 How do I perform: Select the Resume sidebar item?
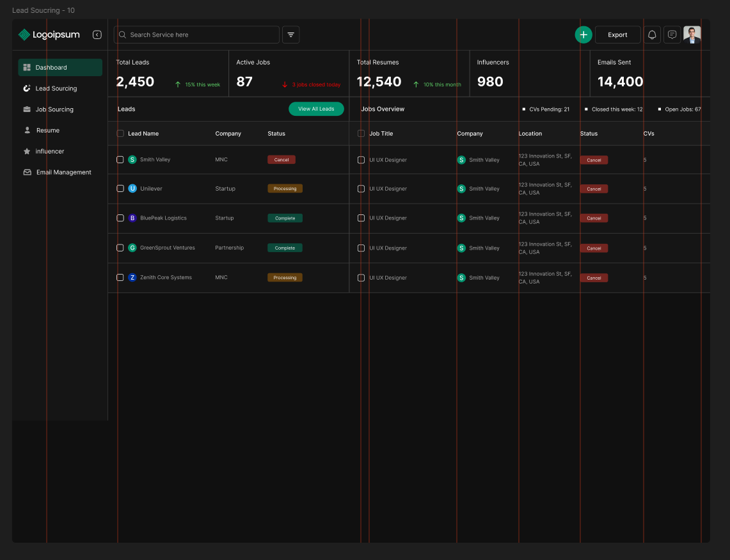[x=47, y=131]
